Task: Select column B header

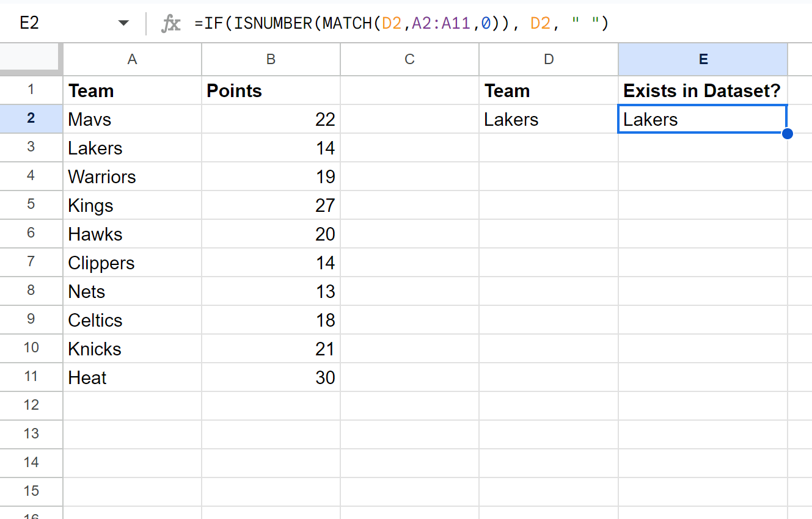Action: (271, 59)
